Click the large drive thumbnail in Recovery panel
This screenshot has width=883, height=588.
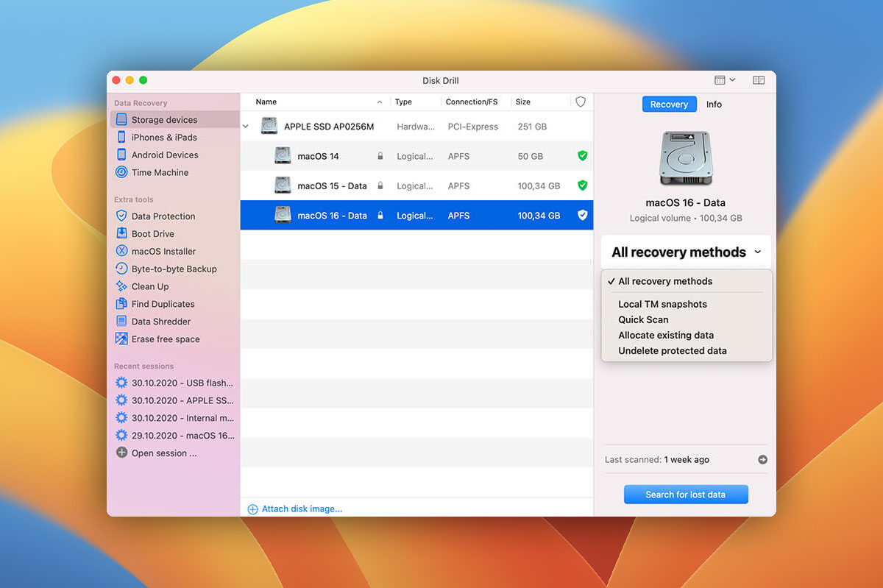tap(685, 159)
